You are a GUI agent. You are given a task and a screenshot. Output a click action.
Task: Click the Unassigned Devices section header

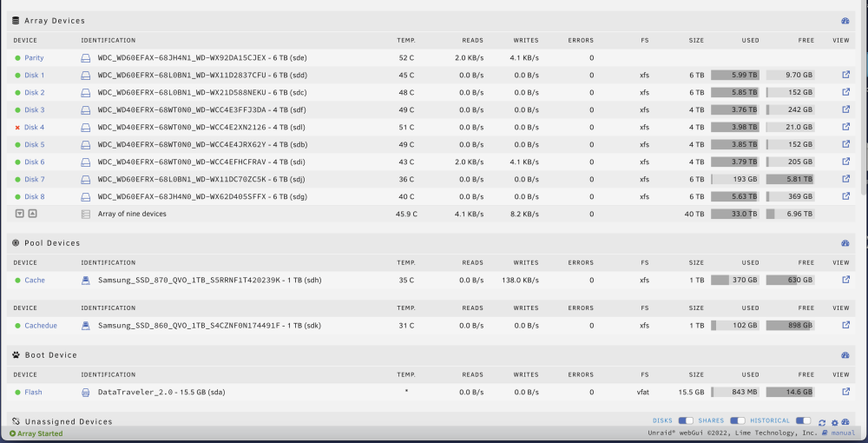[x=69, y=421]
